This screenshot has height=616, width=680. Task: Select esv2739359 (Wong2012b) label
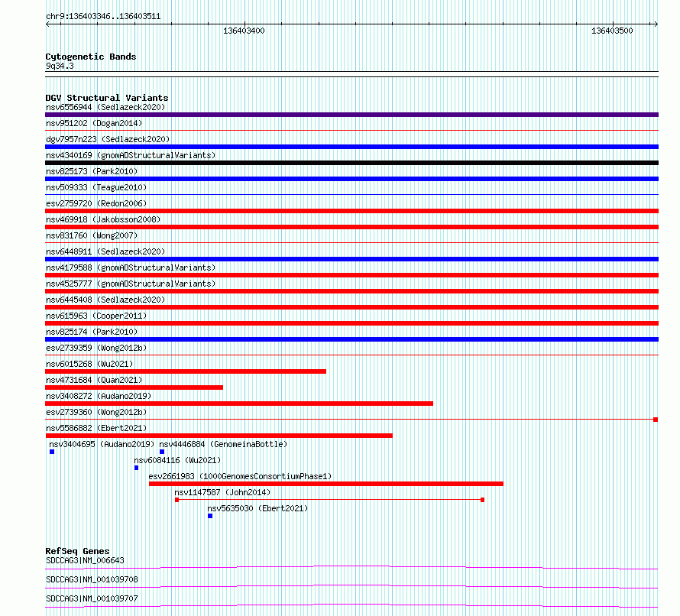coord(96,348)
